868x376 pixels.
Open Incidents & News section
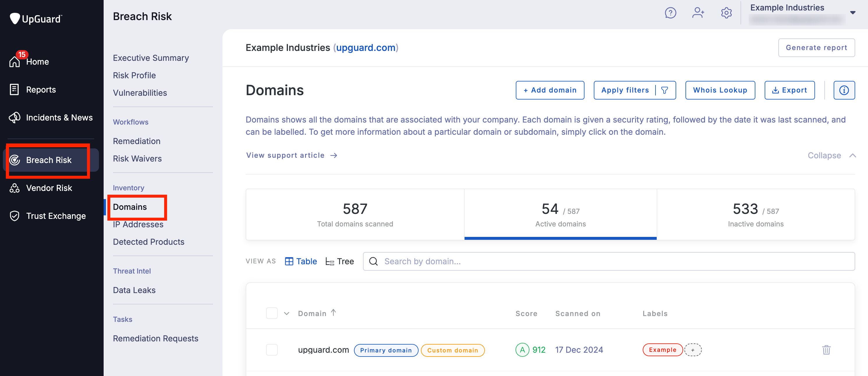pos(59,118)
